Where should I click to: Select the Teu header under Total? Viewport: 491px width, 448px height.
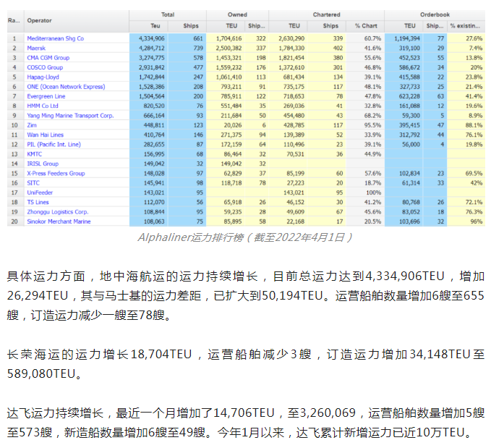(x=148, y=26)
